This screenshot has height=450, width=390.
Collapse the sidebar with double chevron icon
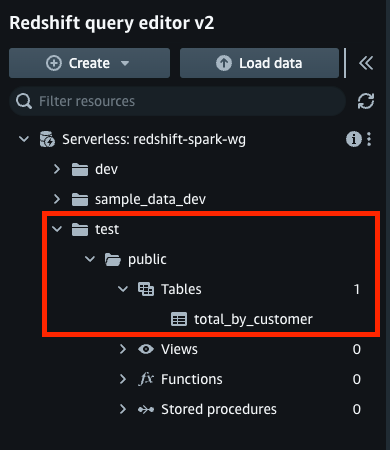pyautogui.click(x=366, y=63)
